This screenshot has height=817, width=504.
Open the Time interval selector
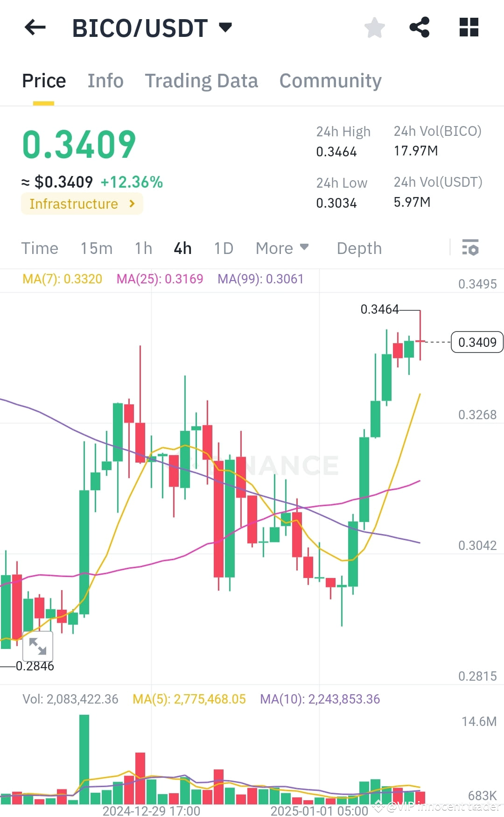coord(40,248)
